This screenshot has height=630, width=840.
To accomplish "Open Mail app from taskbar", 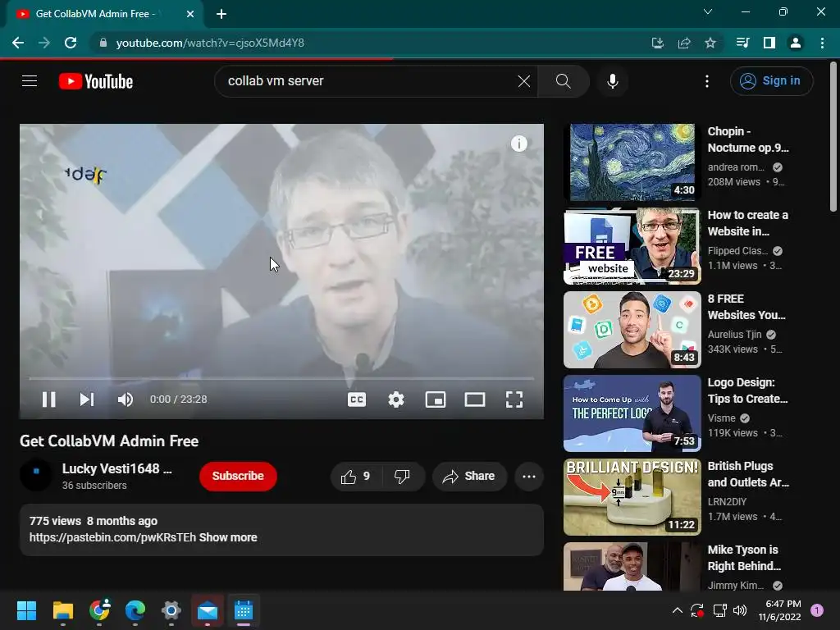I will click(208, 610).
